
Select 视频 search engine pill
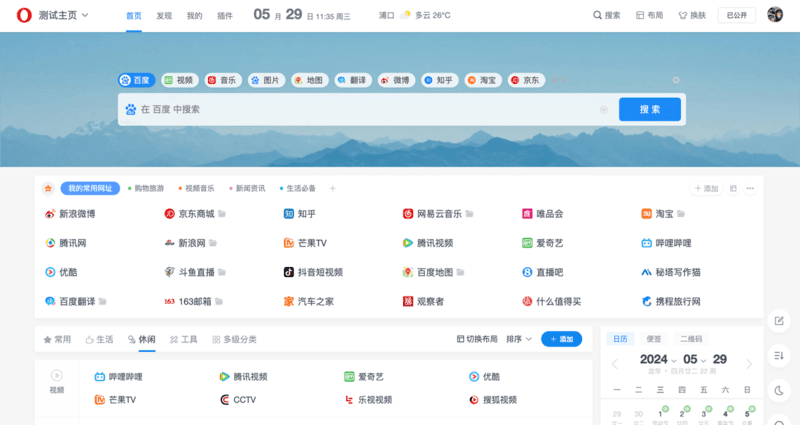[180, 80]
